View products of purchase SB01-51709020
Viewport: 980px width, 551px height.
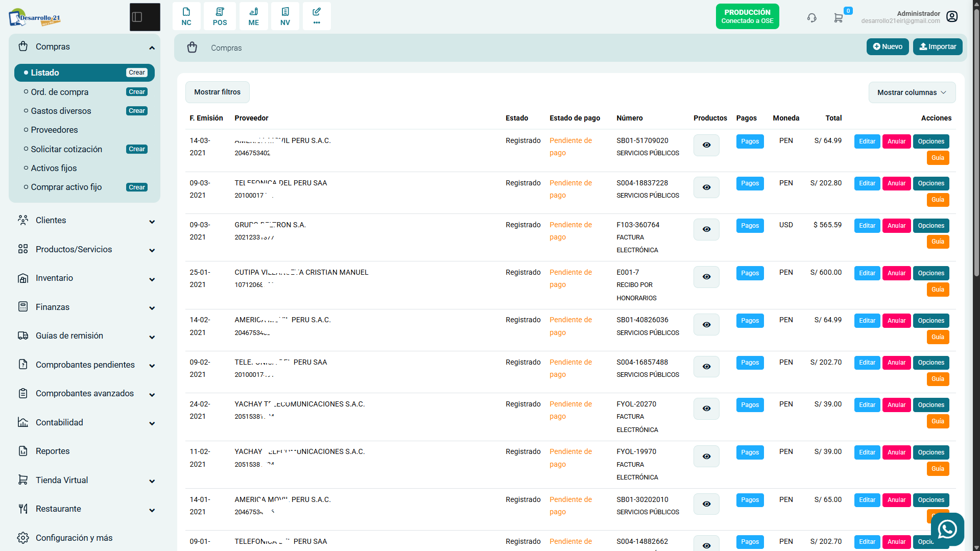click(x=706, y=145)
